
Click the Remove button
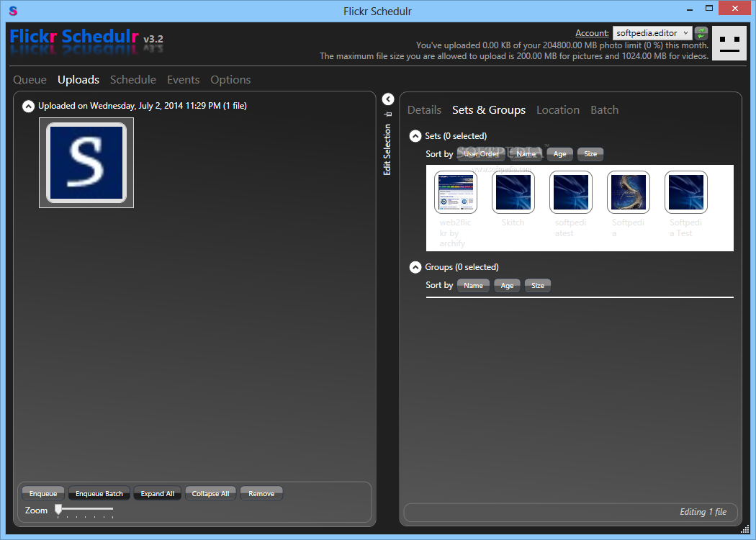click(x=262, y=494)
